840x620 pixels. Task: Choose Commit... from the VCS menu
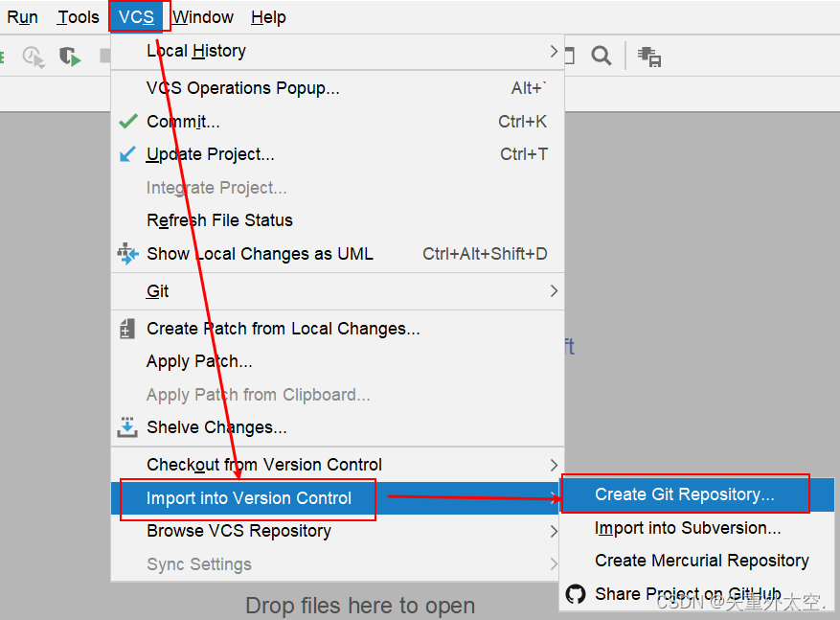[x=337, y=122]
